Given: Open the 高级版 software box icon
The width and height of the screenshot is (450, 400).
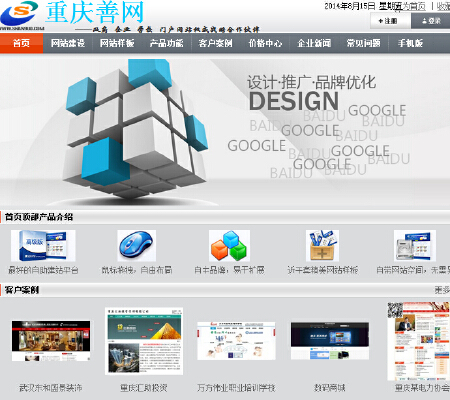Looking at the screenshot, I should (x=43, y=246).
